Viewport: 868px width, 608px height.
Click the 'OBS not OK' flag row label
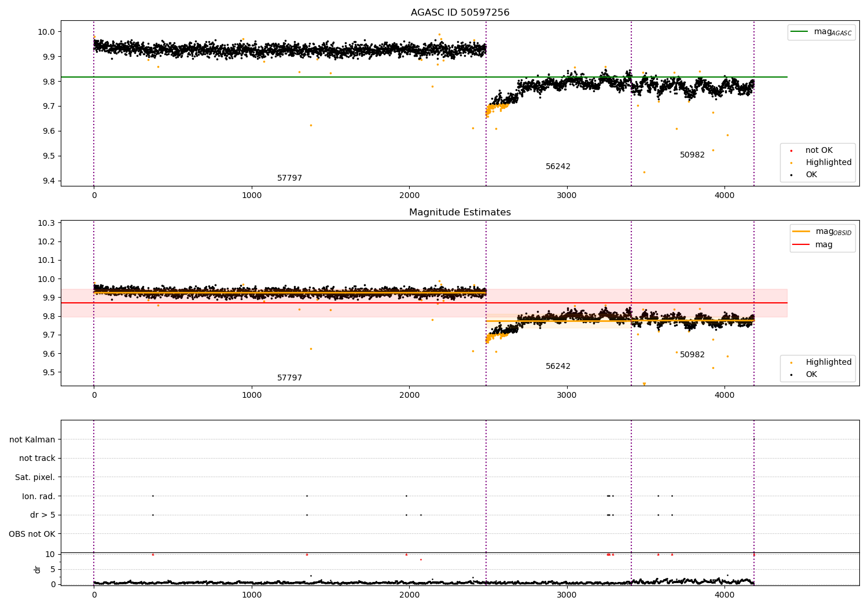tap(32, 534)
